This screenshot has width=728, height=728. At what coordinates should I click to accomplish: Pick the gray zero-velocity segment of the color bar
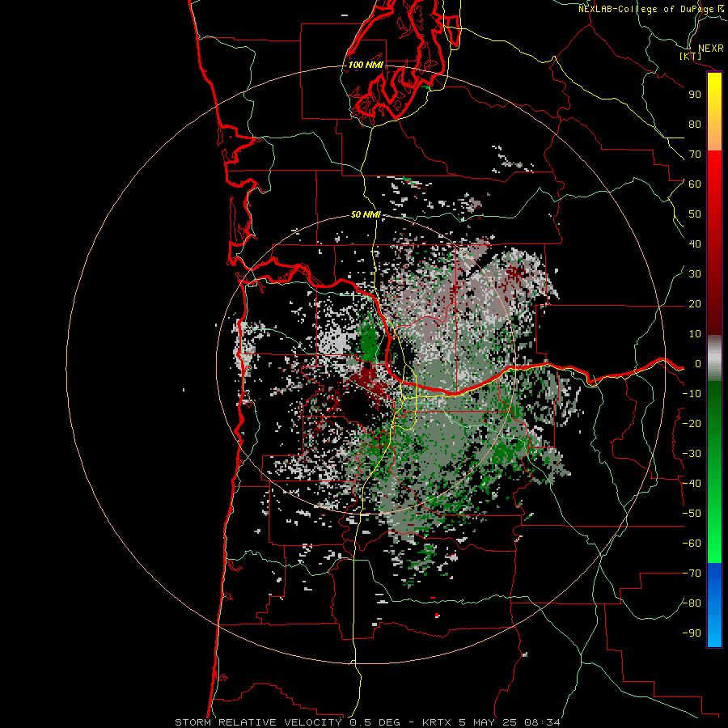(x=714, y=358)
